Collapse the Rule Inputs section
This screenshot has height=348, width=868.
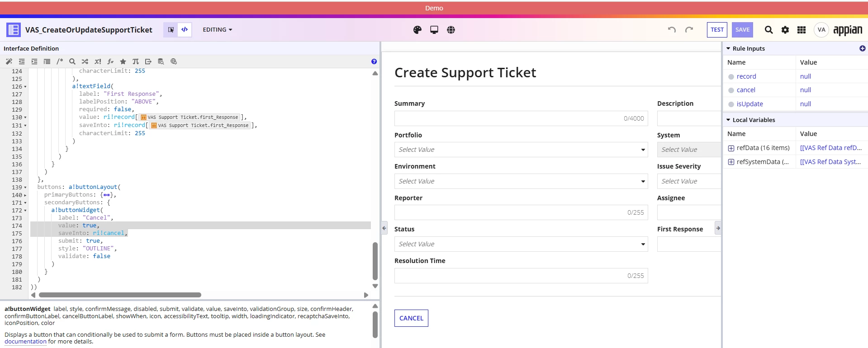point(728,48)
